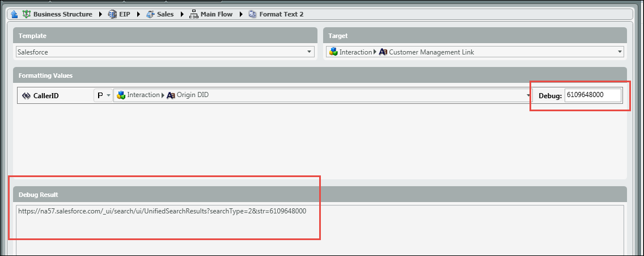Select Main Flow in breadcrumb path
This screenshot has height=256, width=644.
pos(216,14)
